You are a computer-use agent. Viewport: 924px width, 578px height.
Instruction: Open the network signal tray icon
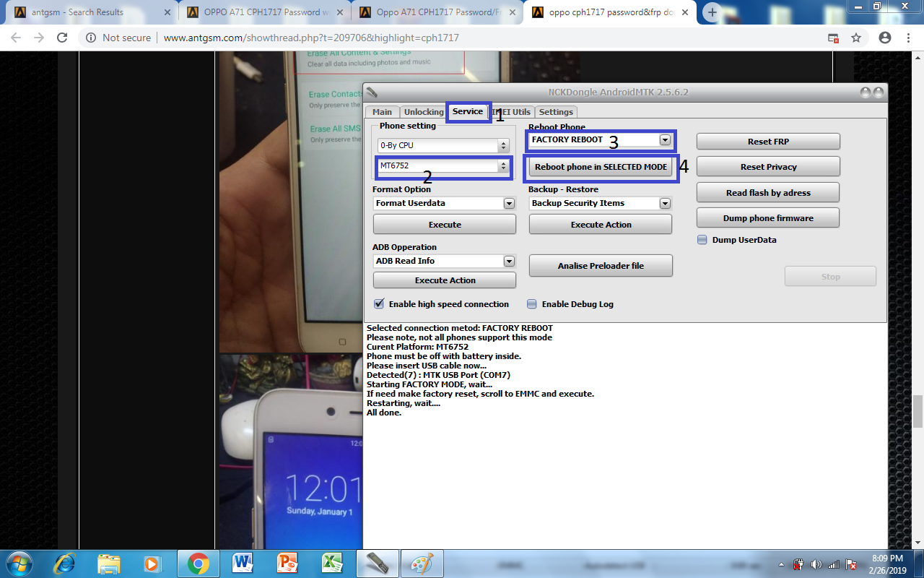click(x=834, y=564)
